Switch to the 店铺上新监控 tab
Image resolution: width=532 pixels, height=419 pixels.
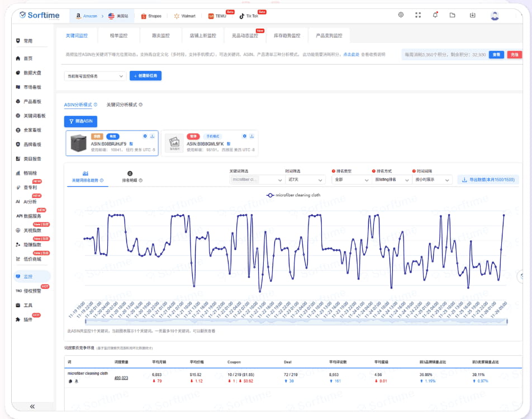(x=203, y=35)
